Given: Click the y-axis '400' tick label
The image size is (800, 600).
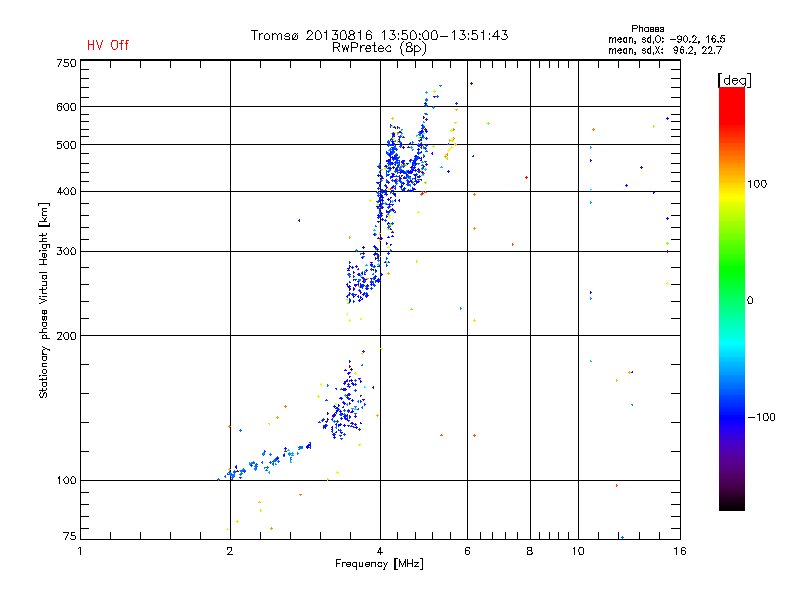Looking at the screenshot, I should [x=66, y=191].
